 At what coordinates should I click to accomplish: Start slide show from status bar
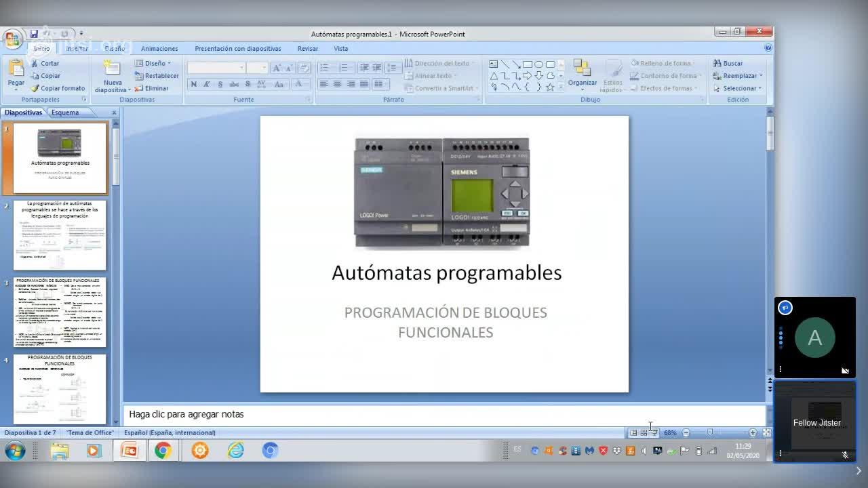(x=654, y=432)
